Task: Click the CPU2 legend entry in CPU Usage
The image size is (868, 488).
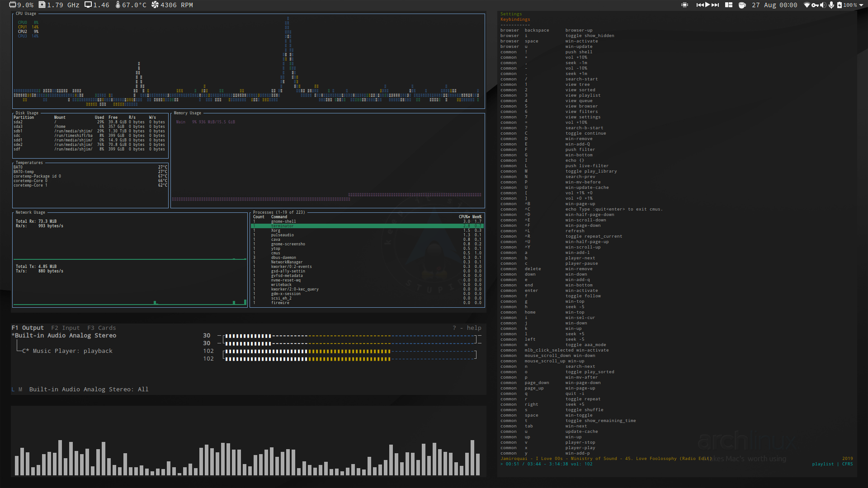Action: pos(28,32)
